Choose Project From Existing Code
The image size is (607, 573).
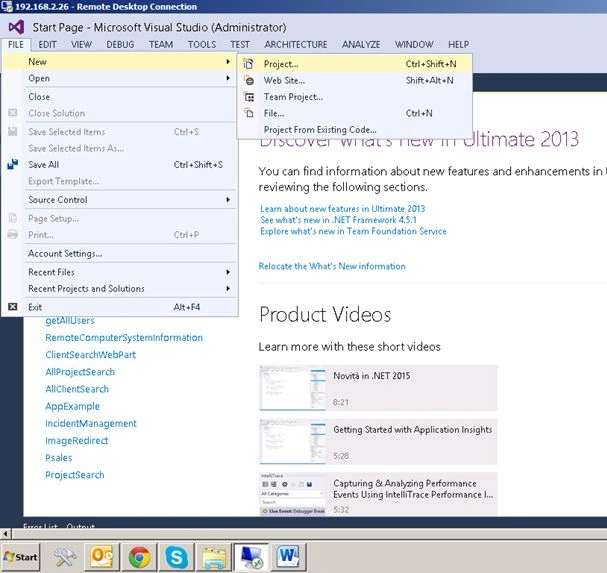(320, 130)
